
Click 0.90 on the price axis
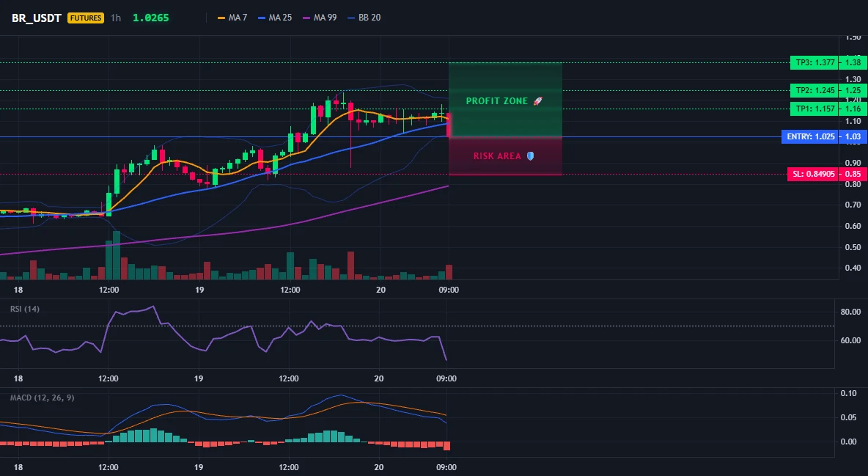[x=853, y=163]
